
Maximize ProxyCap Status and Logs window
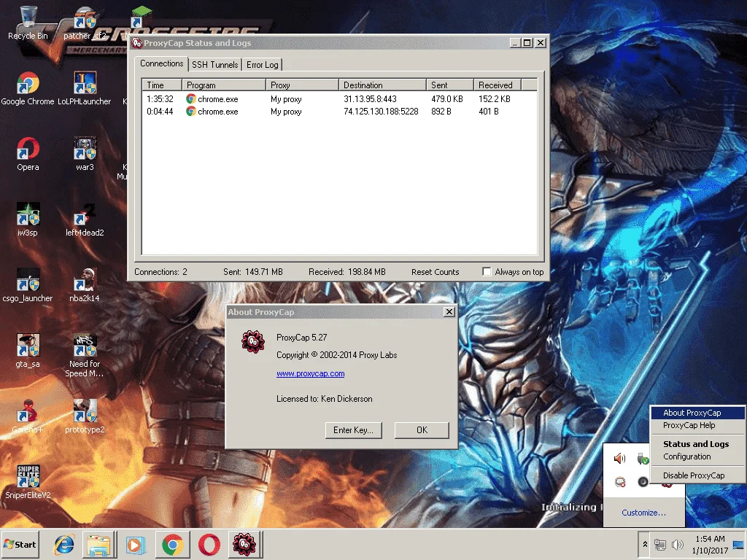coord(527,43)
